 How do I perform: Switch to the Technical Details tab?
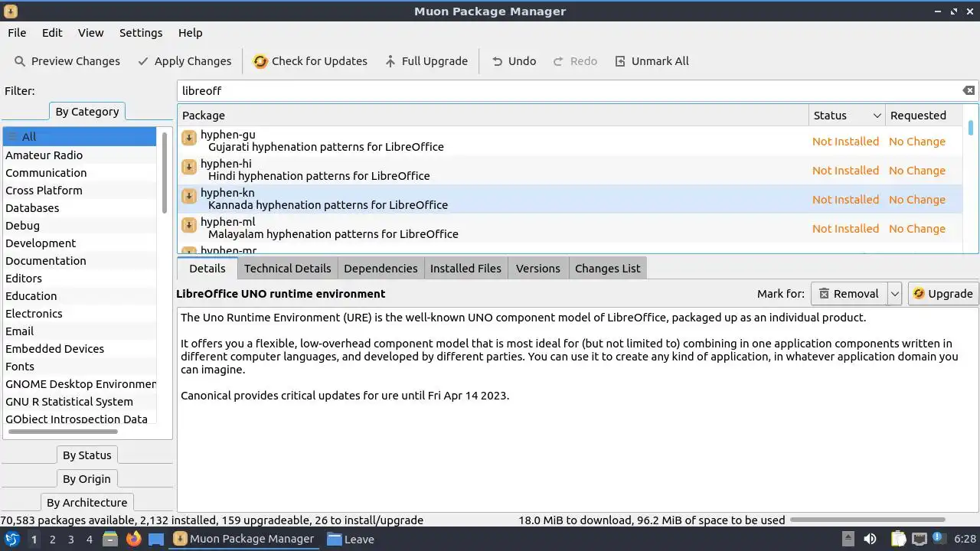pos(287,269)
